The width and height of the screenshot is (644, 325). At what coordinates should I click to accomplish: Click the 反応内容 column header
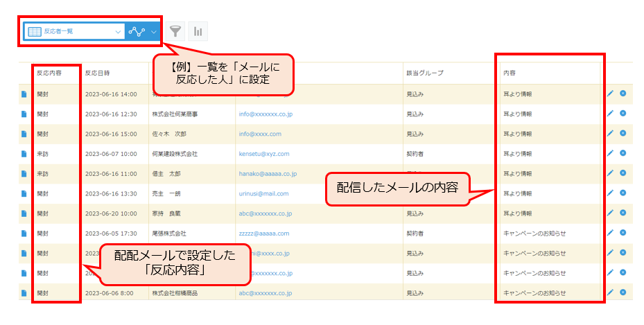[x=49, y=73]
